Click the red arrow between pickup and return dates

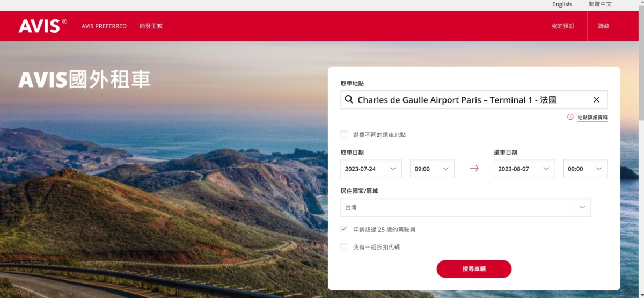474,169
